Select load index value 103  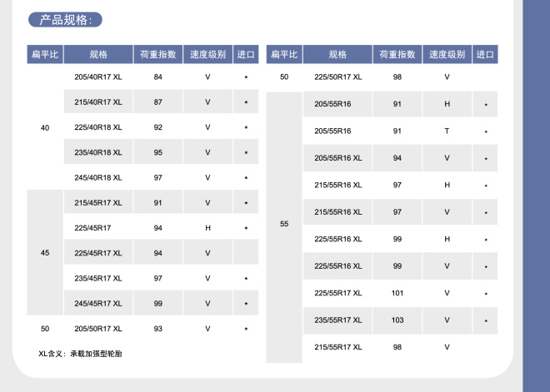click(x=397, y=320)
